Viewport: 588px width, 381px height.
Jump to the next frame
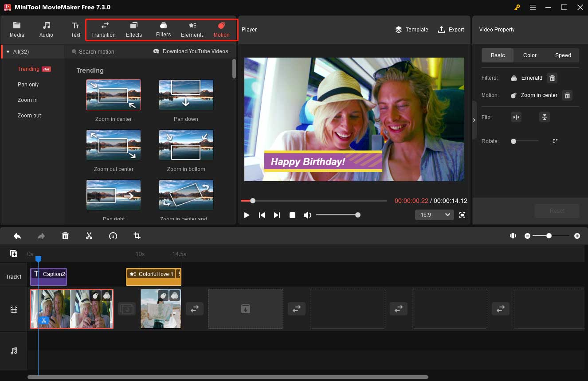click(x=277, y=215)
